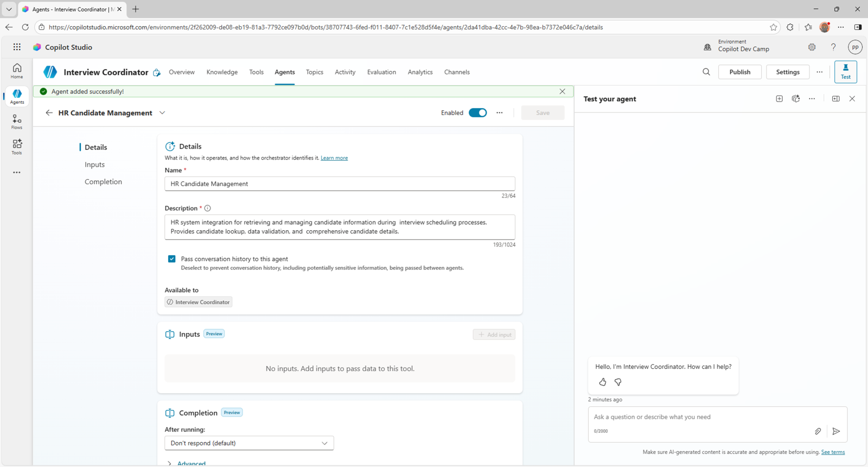Screen dimensions: 868x467
Task: Open the app launcher waffle icon
Action: tap(17, 47)
